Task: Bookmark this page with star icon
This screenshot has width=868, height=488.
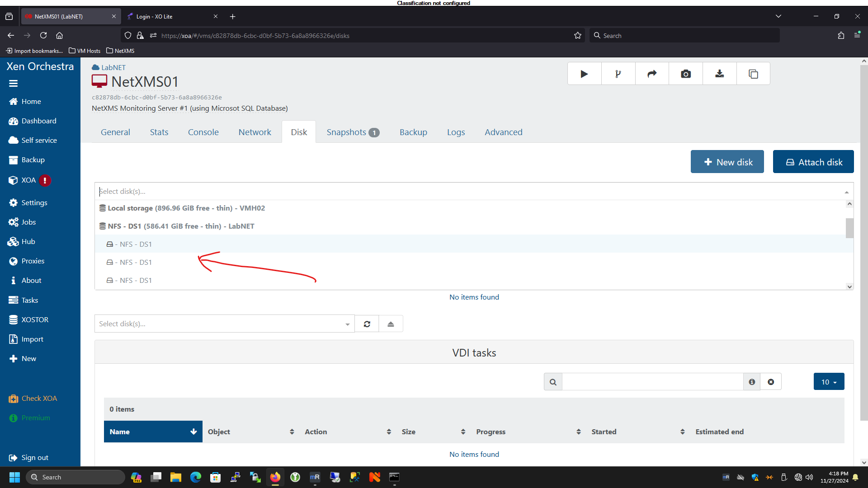Action: pyautogui.click(x=577, y=35)
